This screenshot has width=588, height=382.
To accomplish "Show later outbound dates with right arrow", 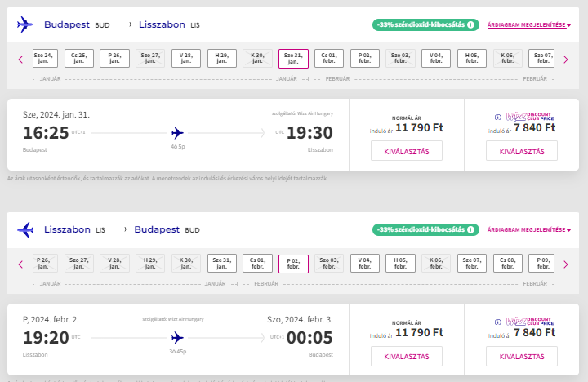I will tap(565, 59).
